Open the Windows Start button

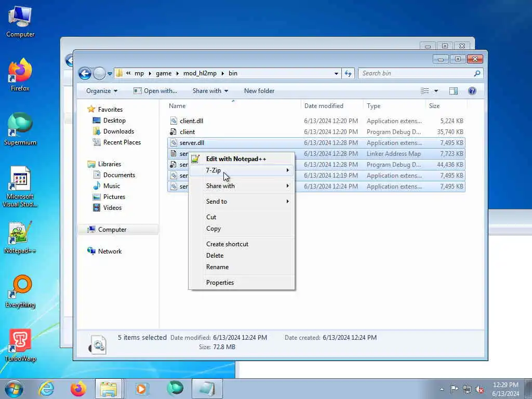[x=14, y=389]
